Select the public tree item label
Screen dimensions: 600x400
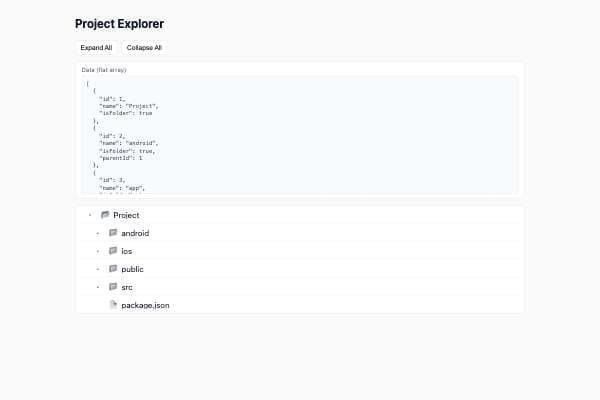[x=132, y=269]
